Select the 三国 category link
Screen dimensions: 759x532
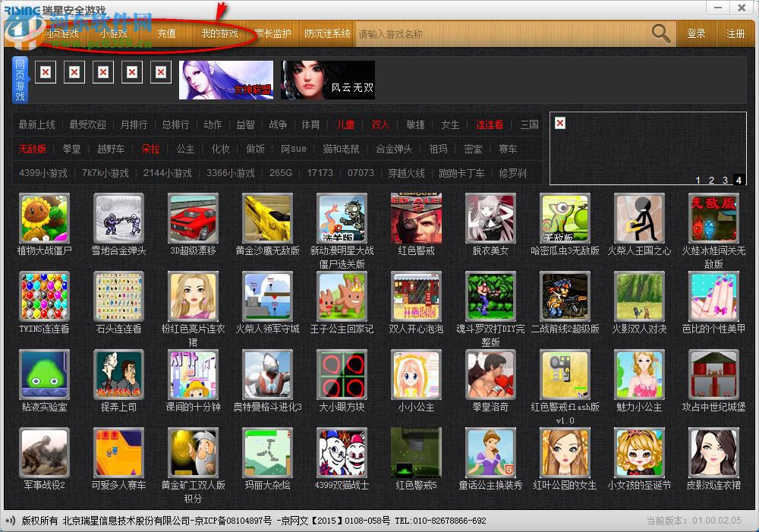[x=530, y=124]
